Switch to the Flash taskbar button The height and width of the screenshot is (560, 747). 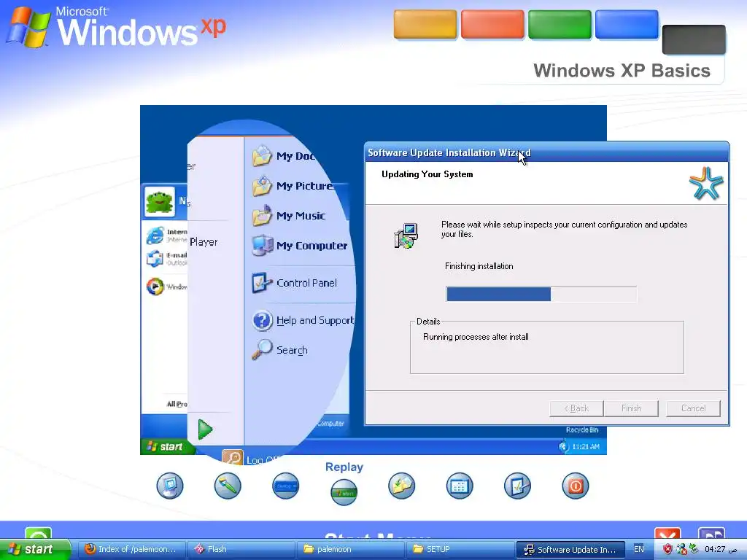(x=240, y=550)
